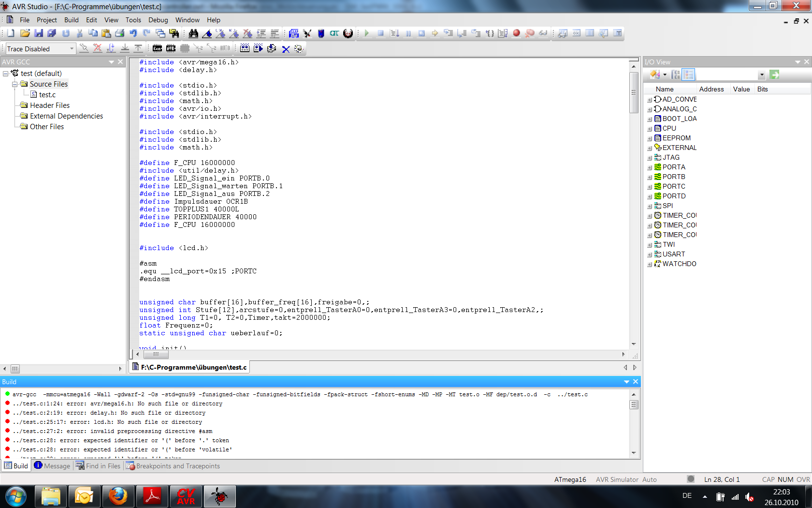This screenshot has height=508, width=812.
Task: Build active configuration icon
Action: click(245, 48)
